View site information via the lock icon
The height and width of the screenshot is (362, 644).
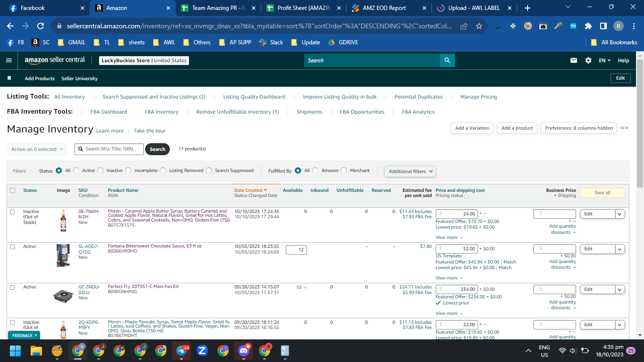coord(59,26)
